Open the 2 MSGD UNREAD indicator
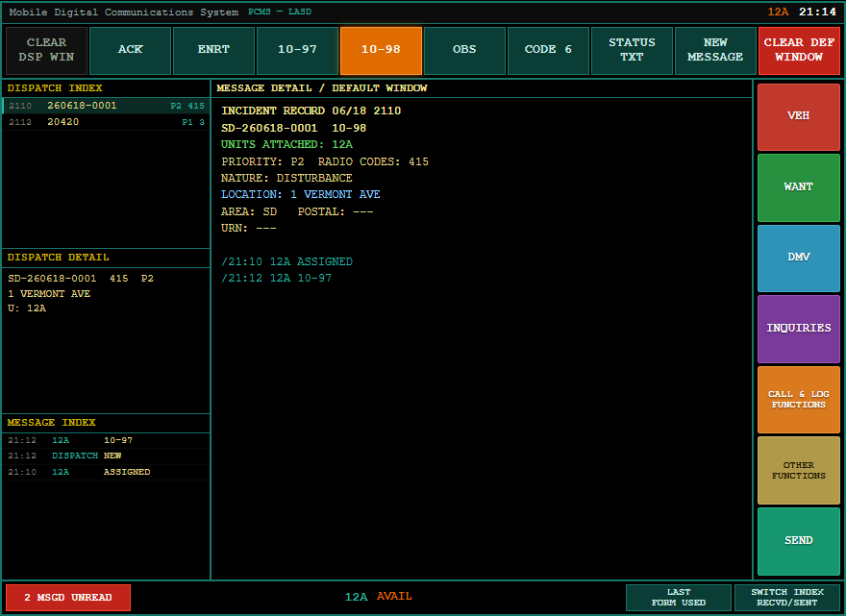 (x=68, y=597)
